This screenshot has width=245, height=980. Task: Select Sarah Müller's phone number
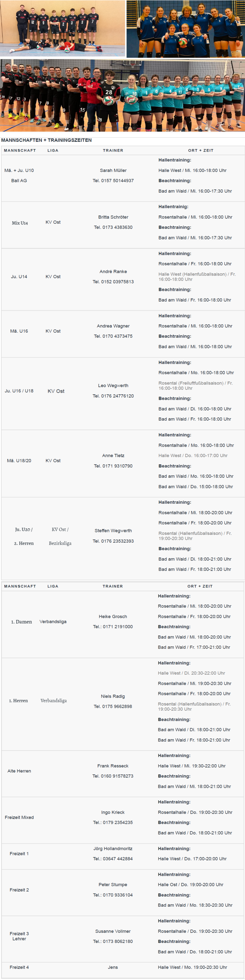point(113,181)
